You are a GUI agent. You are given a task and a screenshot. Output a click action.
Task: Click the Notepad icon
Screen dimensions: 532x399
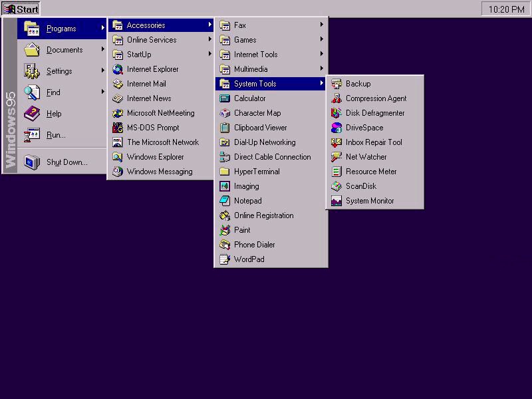point(225,201)
